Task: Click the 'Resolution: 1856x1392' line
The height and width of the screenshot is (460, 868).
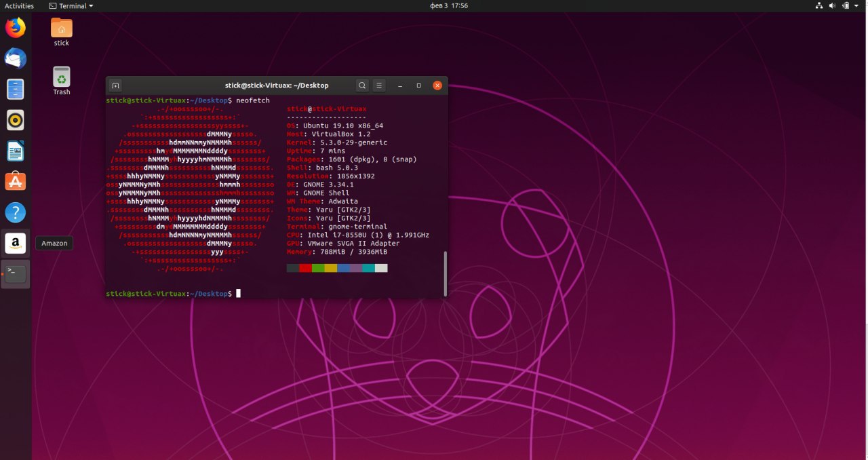Action: point(331,176)
